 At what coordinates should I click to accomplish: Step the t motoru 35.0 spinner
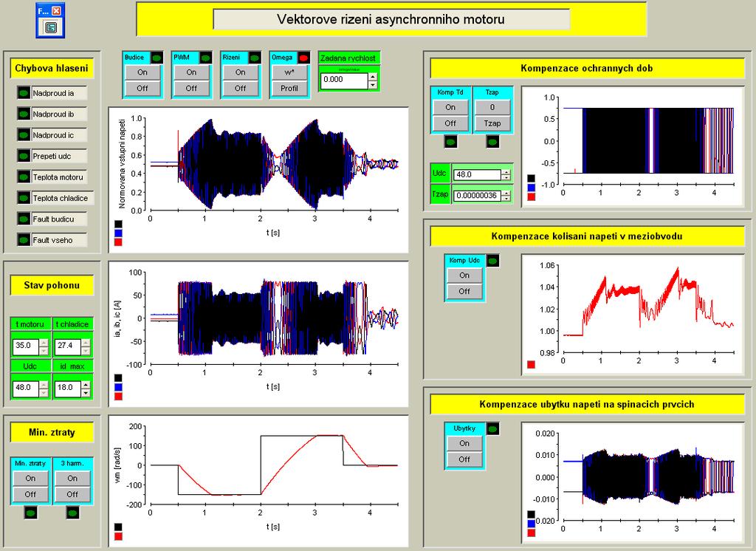44,346
